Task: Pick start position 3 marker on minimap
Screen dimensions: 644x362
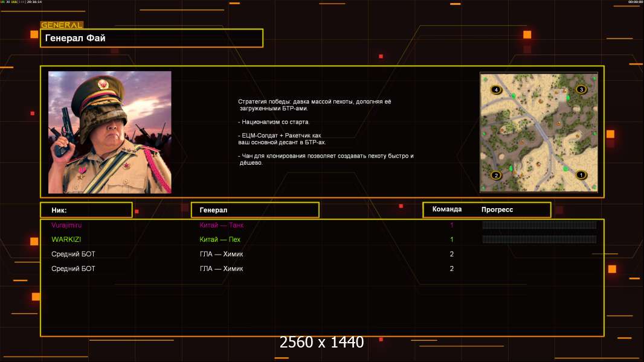Action: pyautogui.click(x=581, y=89)
